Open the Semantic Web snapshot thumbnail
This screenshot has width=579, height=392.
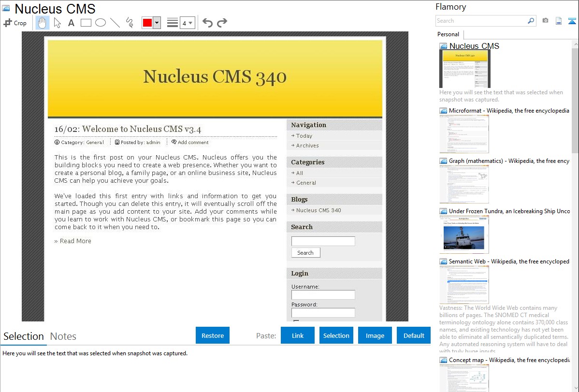[464, 284]
